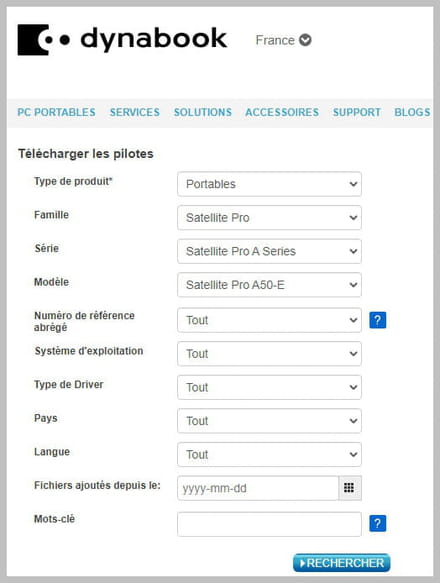Open the Modèle Satellite Pro A50-E dropdown
This screenshot has height=583, width=440.
coord(269,285)
